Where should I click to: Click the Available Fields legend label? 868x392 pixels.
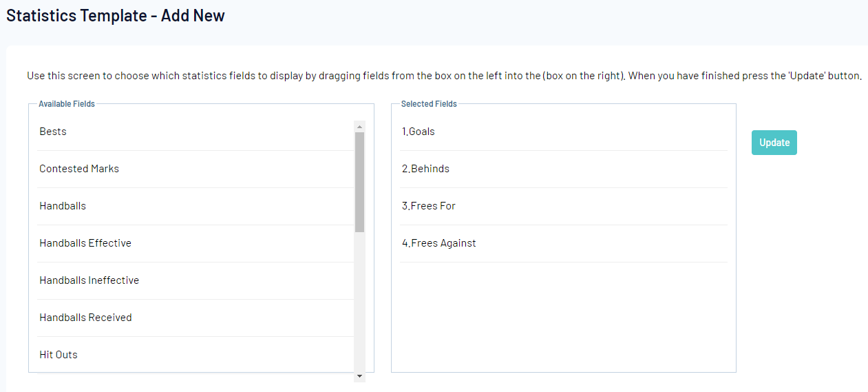pos(67,104)
